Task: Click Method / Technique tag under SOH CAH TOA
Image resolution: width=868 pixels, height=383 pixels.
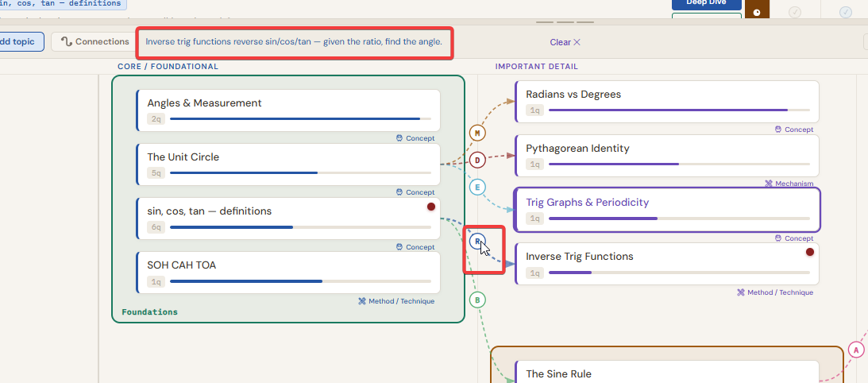Action: pos(396,301)
